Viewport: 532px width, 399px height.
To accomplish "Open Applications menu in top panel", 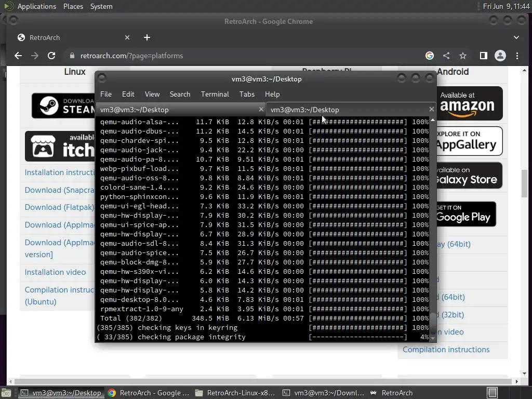I will (37, 6).
